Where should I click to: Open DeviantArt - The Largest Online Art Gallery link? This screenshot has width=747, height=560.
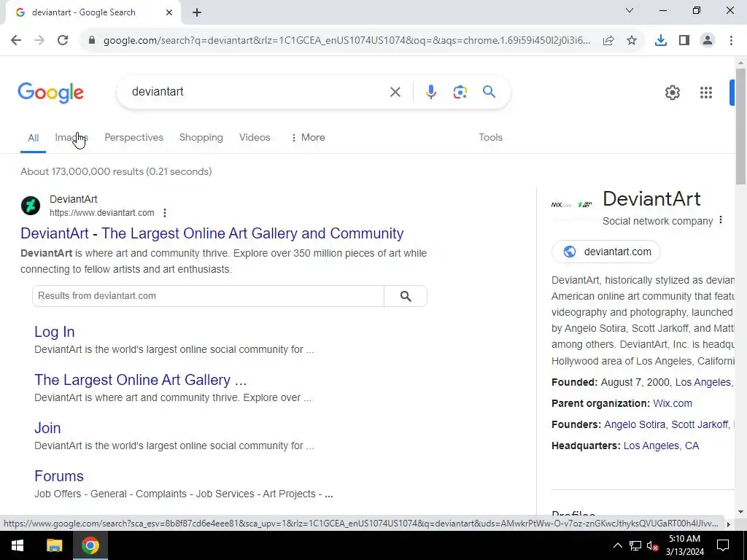[212, 233]
